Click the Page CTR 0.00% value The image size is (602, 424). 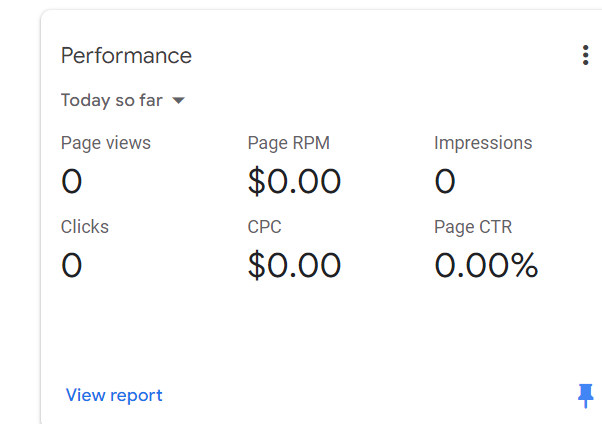(x=486, y=265)
